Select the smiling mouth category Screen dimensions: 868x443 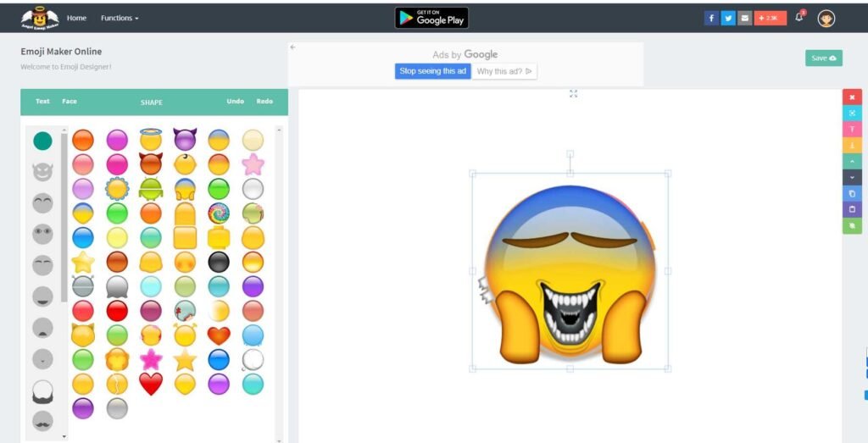(42, 296)
